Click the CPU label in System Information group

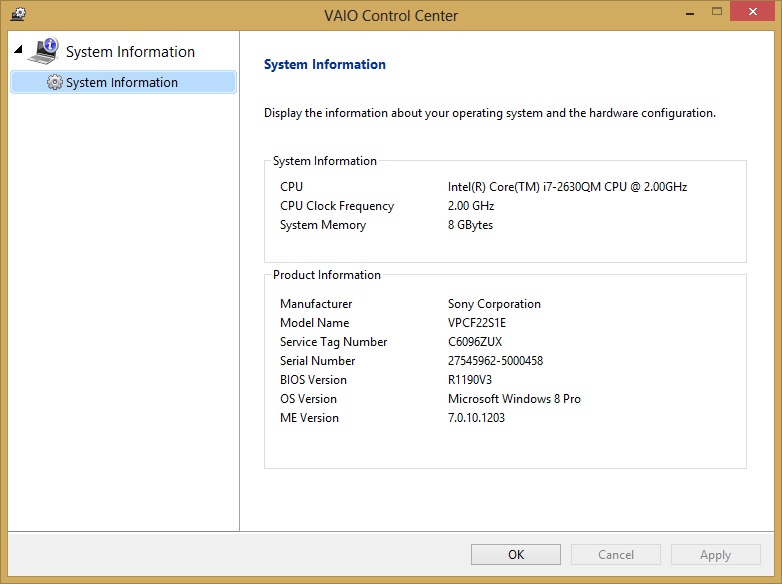click(x=291, y=187)
